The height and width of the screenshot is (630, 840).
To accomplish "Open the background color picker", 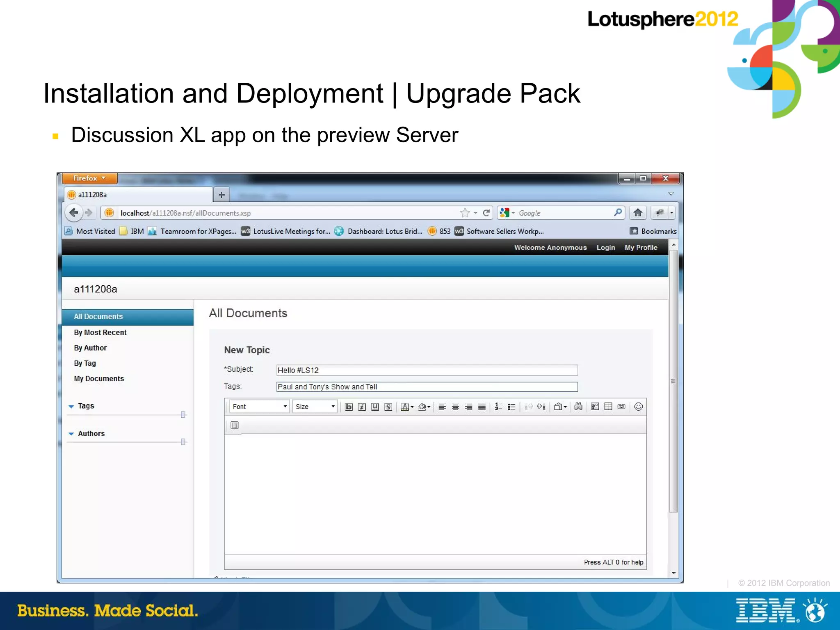I will (424, 407).
